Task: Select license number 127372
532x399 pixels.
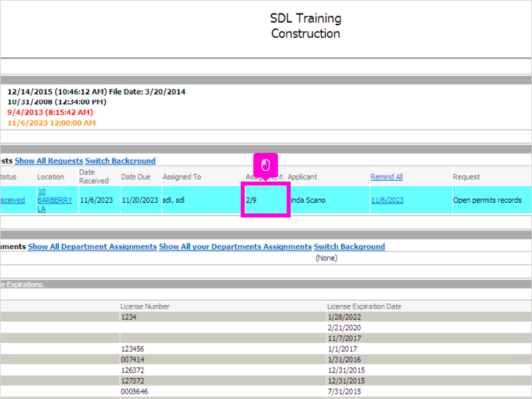Action: (x=132, y=380)
